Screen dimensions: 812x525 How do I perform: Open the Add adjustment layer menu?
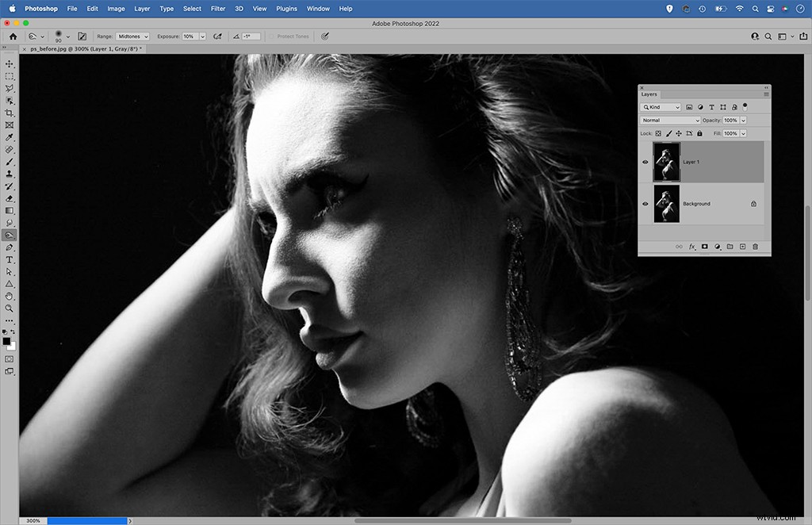point(717,247)
